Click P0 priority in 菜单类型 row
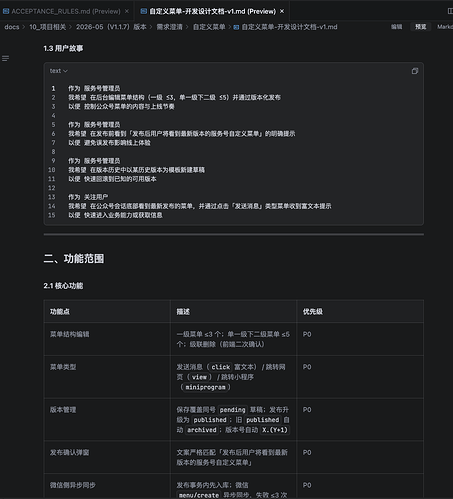Image resolution: width=453 pixels, height=499 pixels. 307,367
